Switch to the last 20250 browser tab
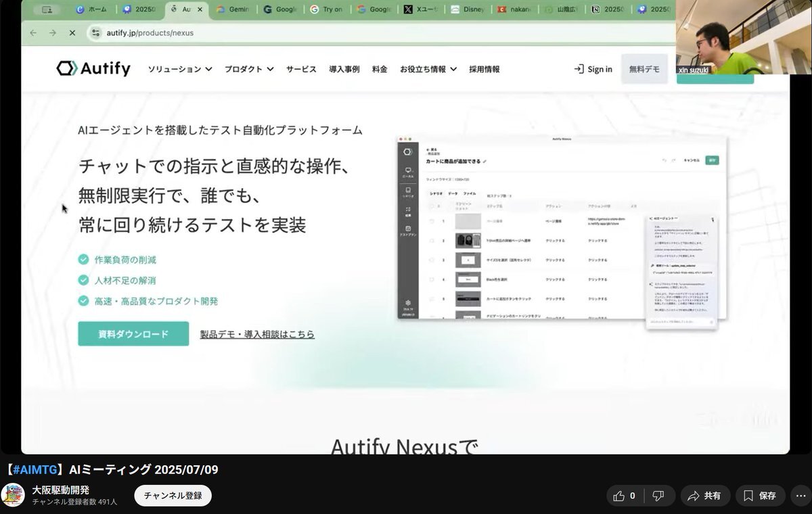Viewport: 812px width, 514px height. [654, 9]
